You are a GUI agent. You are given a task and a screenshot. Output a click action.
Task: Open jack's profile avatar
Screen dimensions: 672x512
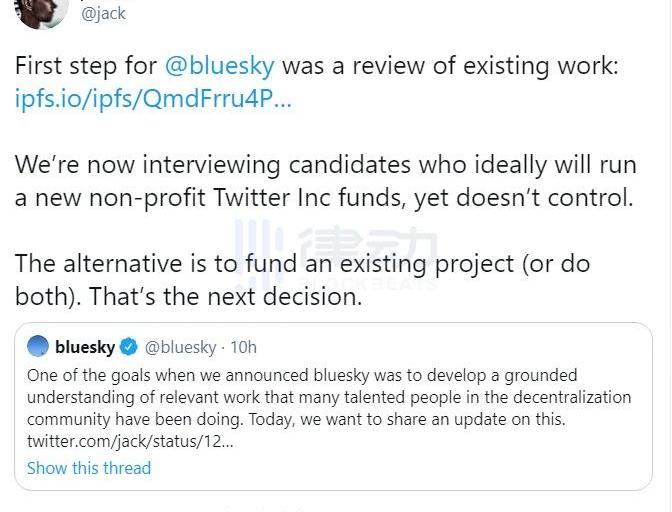click(x=42, y=10)
